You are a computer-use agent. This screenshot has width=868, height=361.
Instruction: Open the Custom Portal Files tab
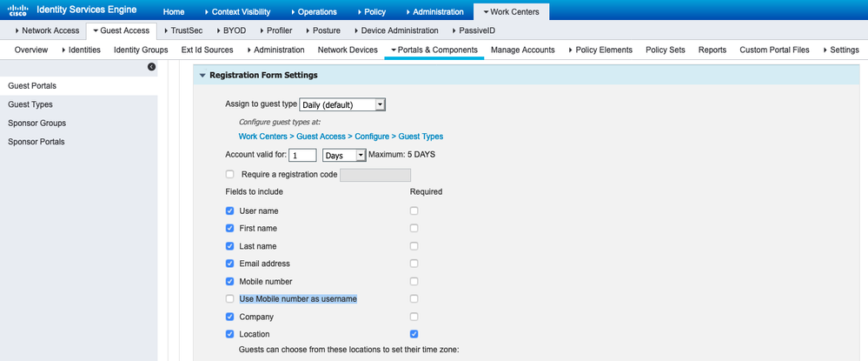(774, 50)
